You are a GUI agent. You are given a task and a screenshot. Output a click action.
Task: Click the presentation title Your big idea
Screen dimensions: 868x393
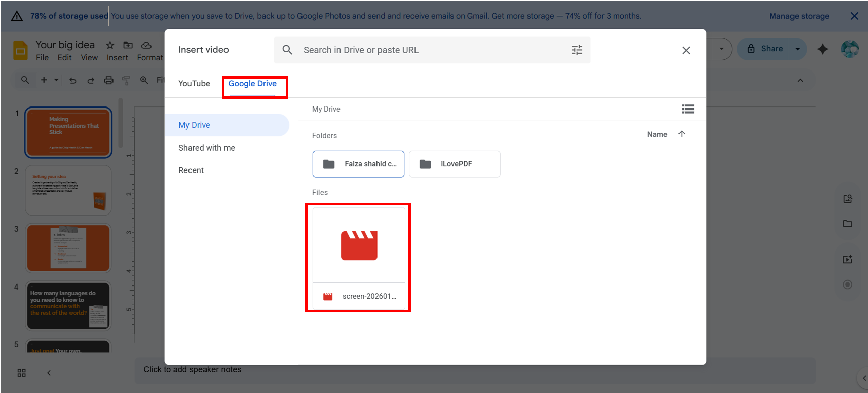(x=65, y=45)
